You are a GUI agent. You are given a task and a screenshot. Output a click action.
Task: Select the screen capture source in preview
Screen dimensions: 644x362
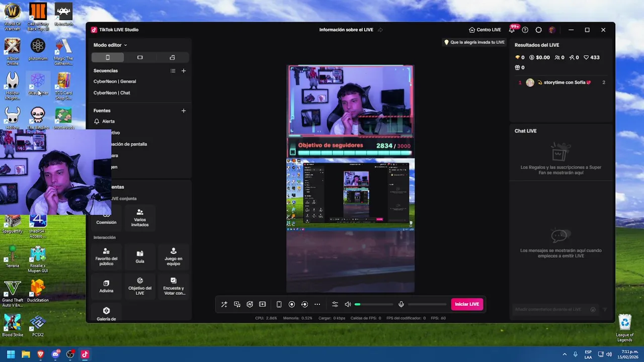tap(351, 194)
